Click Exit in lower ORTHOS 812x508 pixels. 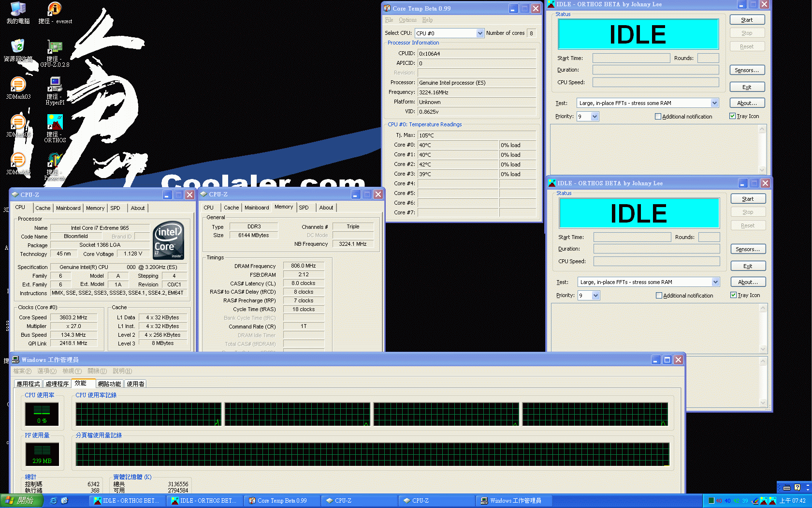pyautogui.click(x=748, y=266)
